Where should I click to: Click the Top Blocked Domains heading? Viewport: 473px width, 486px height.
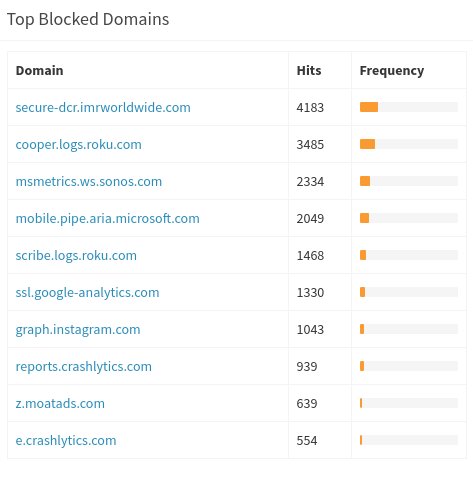(x=88, y=19)
